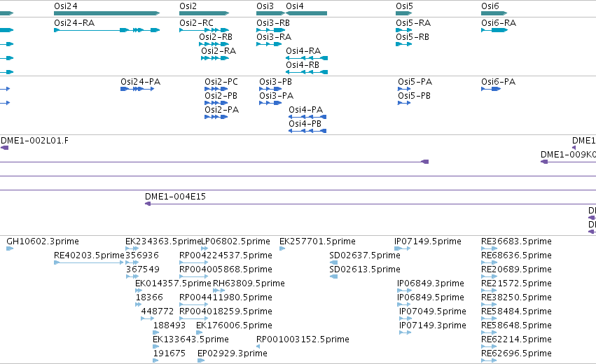Select transcript Osi4-RA

coord(307,58)
